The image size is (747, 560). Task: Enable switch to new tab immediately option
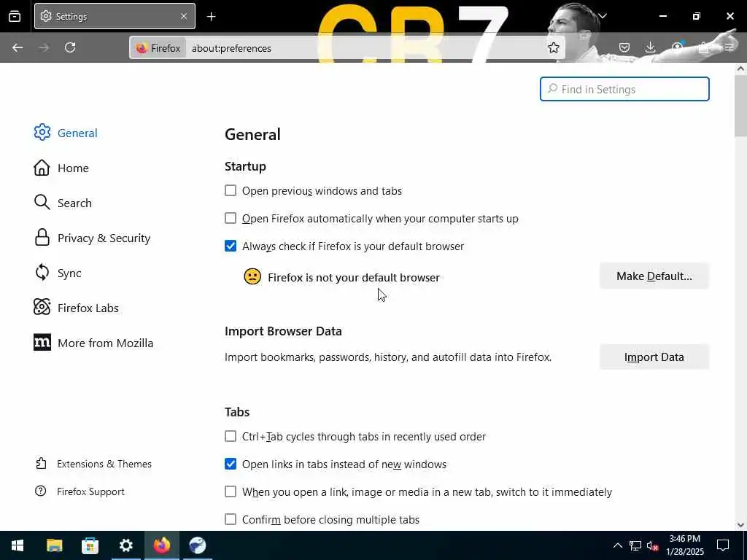(x=231, y=491)
